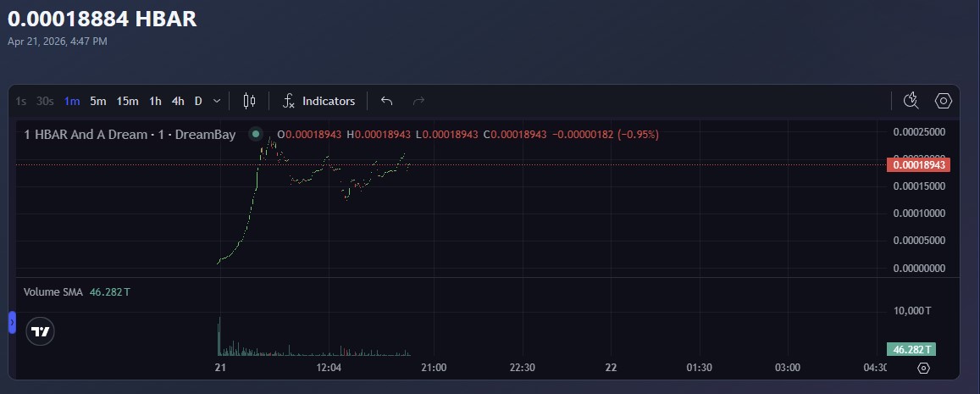Click the 0.00000000 price axis label

[x=919, y=269]
